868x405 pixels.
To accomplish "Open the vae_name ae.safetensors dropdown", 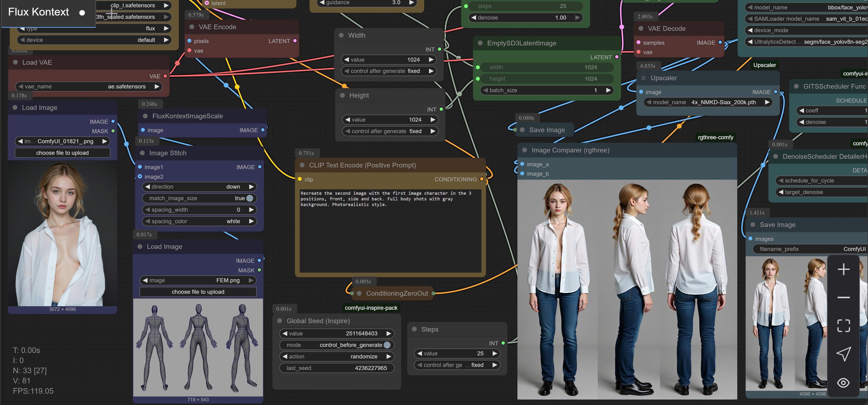I will (89, 87).
